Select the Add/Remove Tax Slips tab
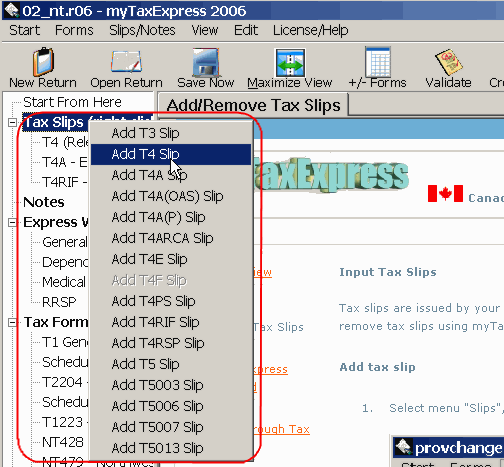The width and height of the screenshot is (504, 467). click(x=253, y=105)
